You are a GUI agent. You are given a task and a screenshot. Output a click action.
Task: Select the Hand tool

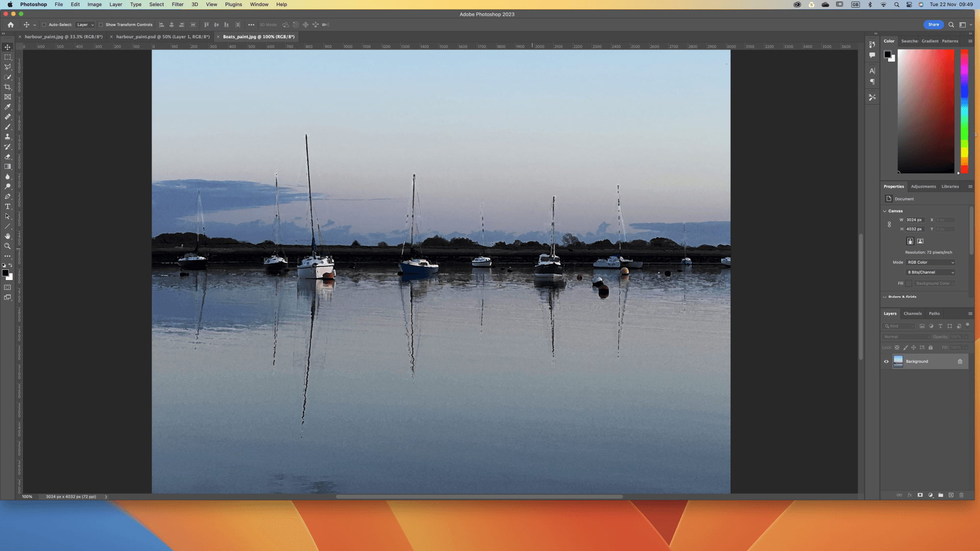point(8,236)
